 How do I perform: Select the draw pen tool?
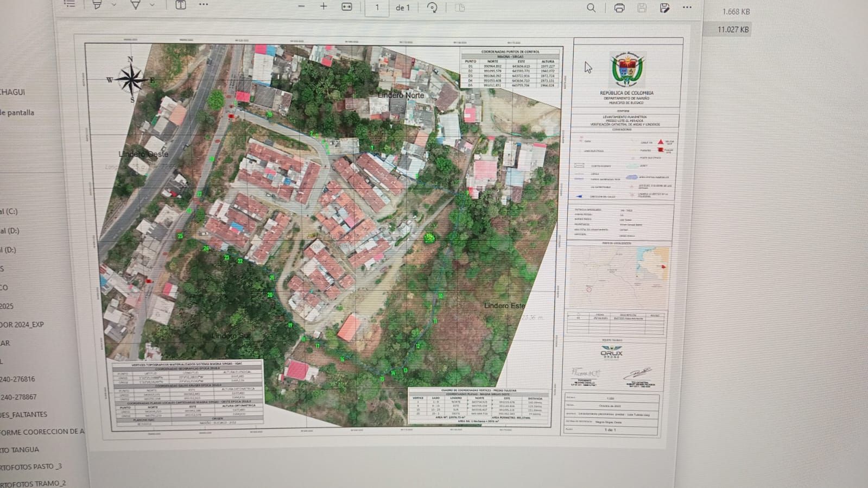pos(135,4)
